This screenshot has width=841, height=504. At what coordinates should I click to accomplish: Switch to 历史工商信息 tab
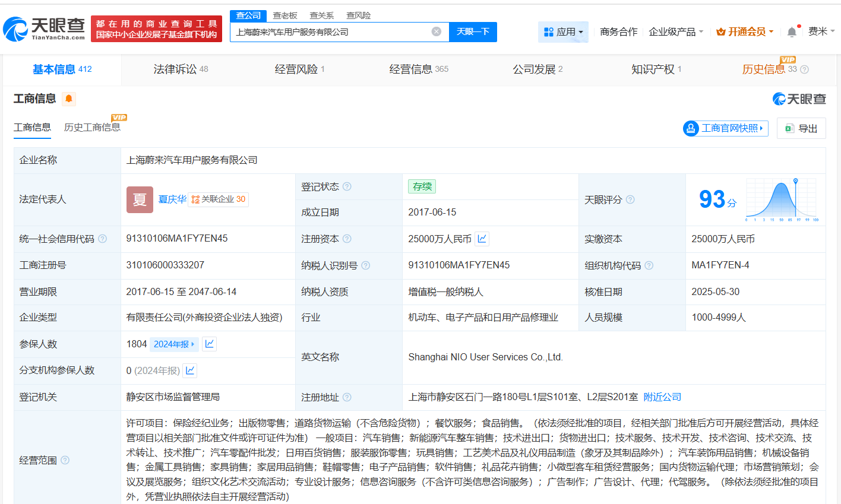(x=93, y=128)
